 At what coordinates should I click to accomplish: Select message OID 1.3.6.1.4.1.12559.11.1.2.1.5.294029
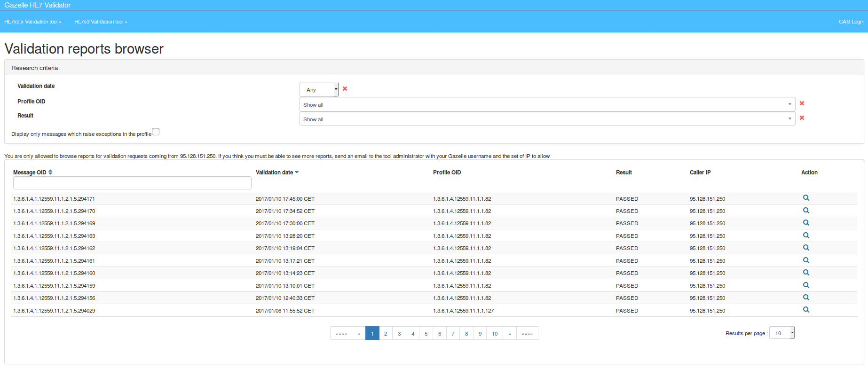(x=54, y=311)
